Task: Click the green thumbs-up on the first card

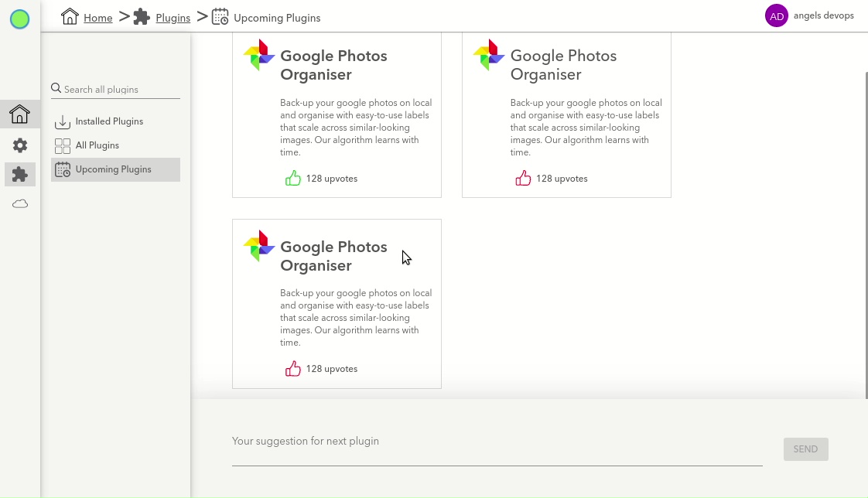Action: 293,179
